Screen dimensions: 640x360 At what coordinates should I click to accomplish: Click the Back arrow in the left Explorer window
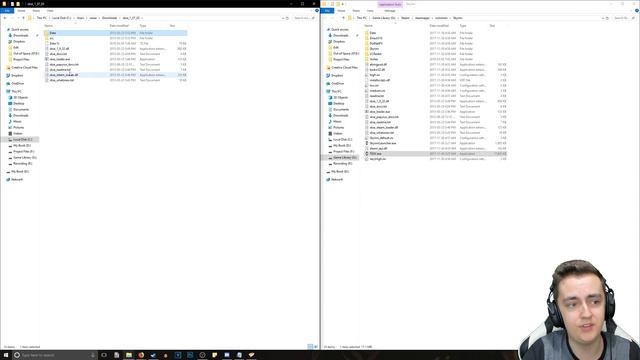pyautogui.click(x=5, y=18)
